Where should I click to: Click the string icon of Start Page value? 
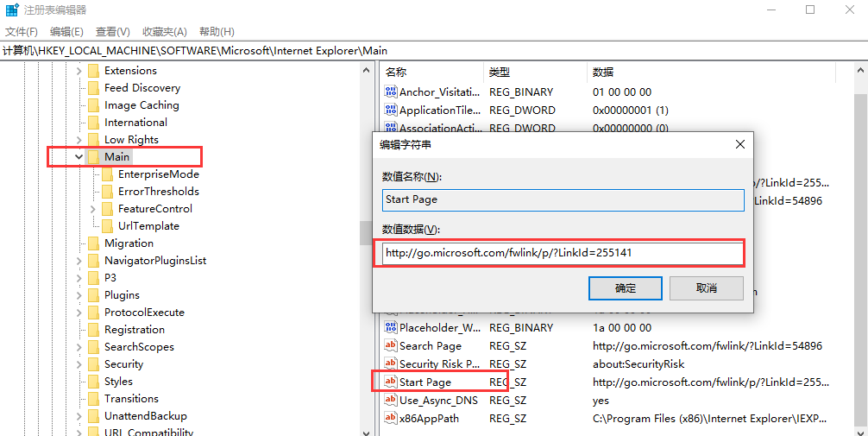click(x=391, y=382)
